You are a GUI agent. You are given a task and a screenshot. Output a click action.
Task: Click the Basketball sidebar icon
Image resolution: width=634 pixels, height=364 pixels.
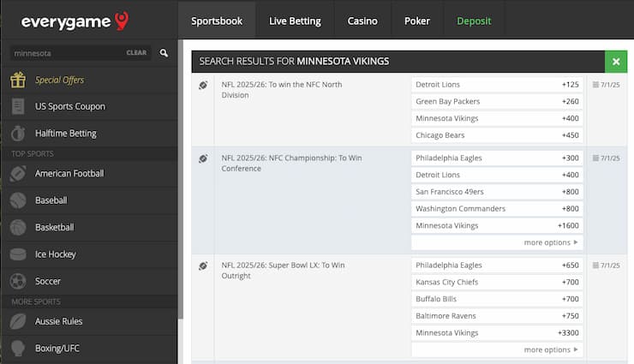point(18,228)
